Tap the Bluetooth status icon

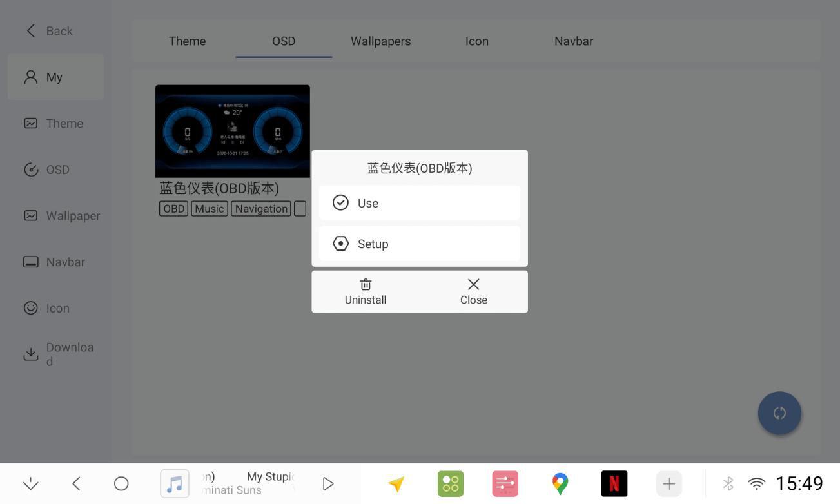click(x=728, y=483)
